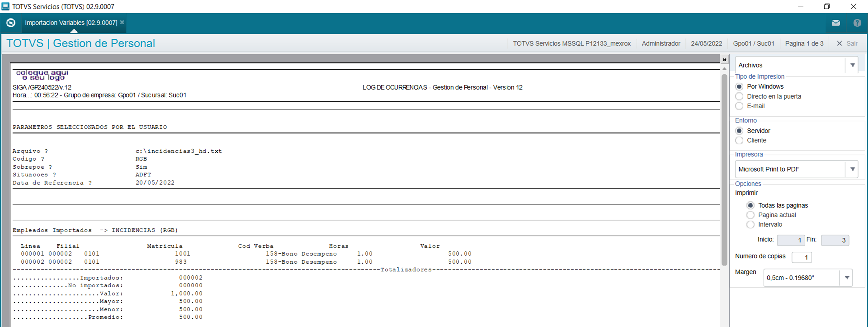The width and height of the screenshot is (868, 327).
Task: Expand the Archivos dropdown
Action: coord(852,65)
